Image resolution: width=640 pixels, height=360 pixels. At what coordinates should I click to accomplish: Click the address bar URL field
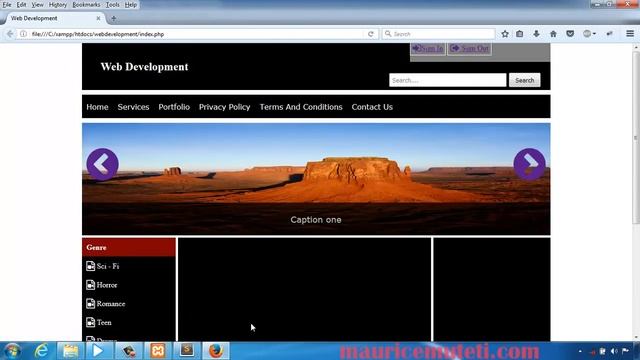(x=196, y=34)
